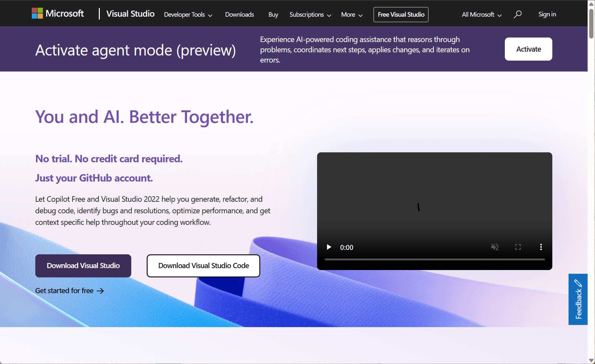This screenshot has width=595, height=364.
Task: Play the demo video
Action: (329, 247)
